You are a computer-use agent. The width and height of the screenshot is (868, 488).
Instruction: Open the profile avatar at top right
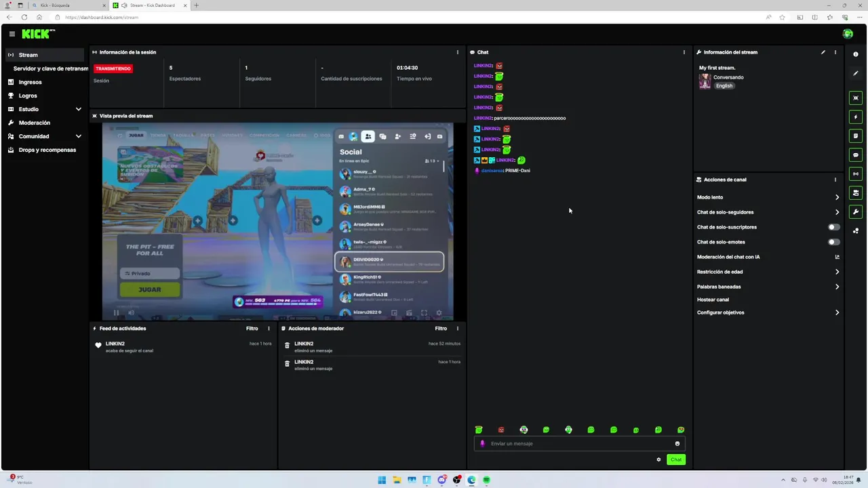(x=848, y=34)
